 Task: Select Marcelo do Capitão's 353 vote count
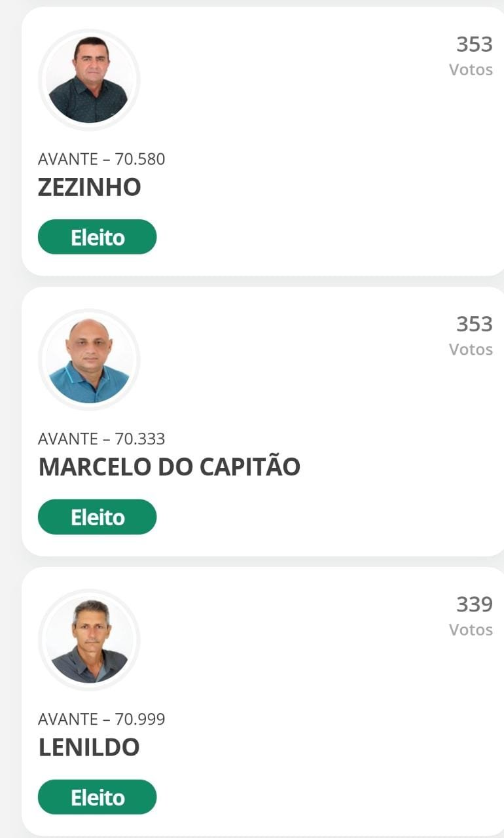(474, 324)
